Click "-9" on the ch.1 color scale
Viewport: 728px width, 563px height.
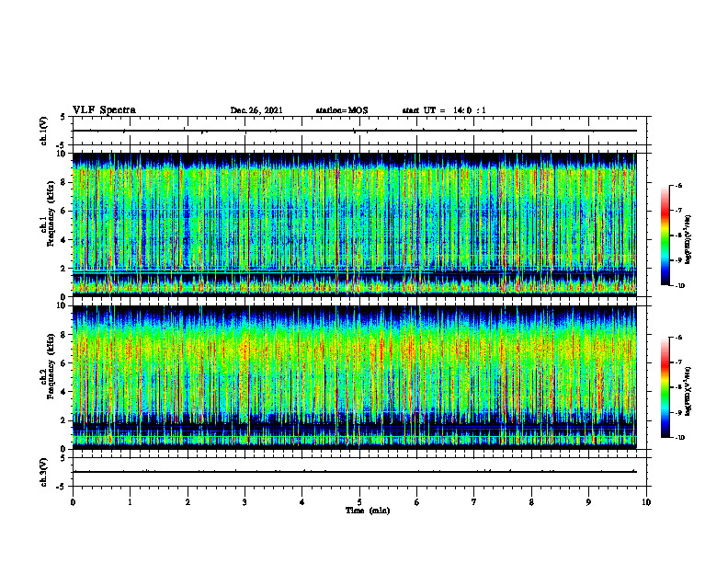click(x=678, y=260)
